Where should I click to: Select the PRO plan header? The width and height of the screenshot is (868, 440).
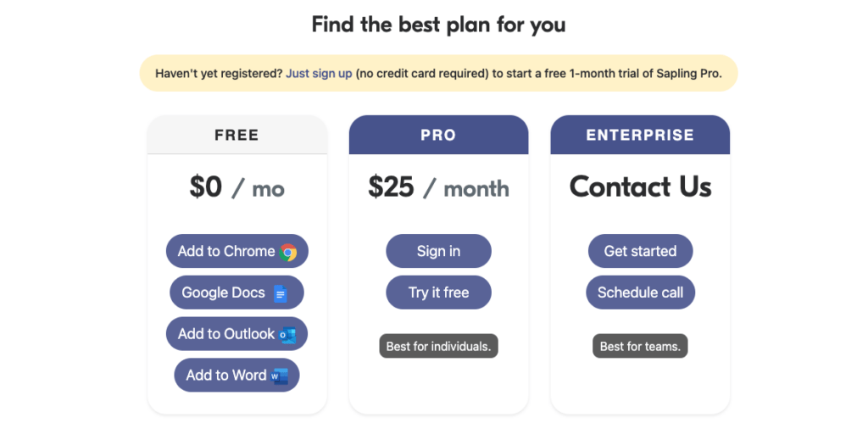(x=438, y=135)
